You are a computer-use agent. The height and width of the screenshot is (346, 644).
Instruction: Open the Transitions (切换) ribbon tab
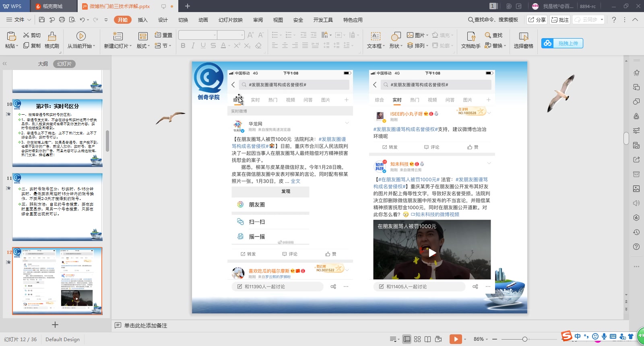point(183,20)
